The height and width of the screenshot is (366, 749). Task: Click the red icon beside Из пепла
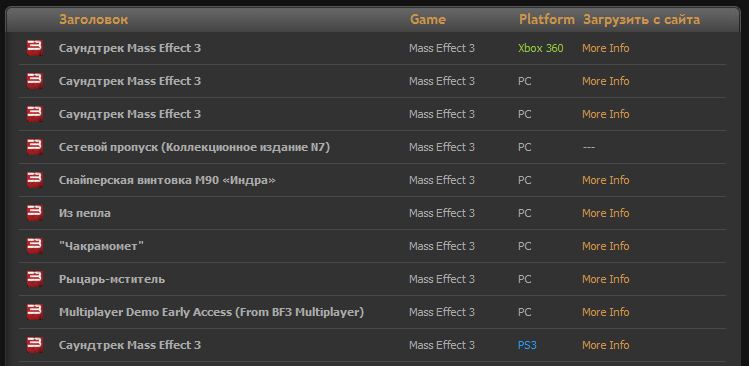pyautogui.click(x=35, y=213)
